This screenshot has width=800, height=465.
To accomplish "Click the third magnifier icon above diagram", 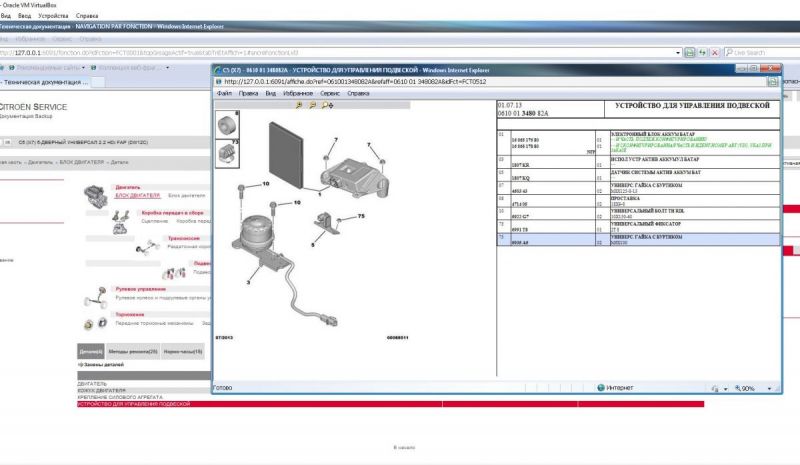I will pos(324,104).
